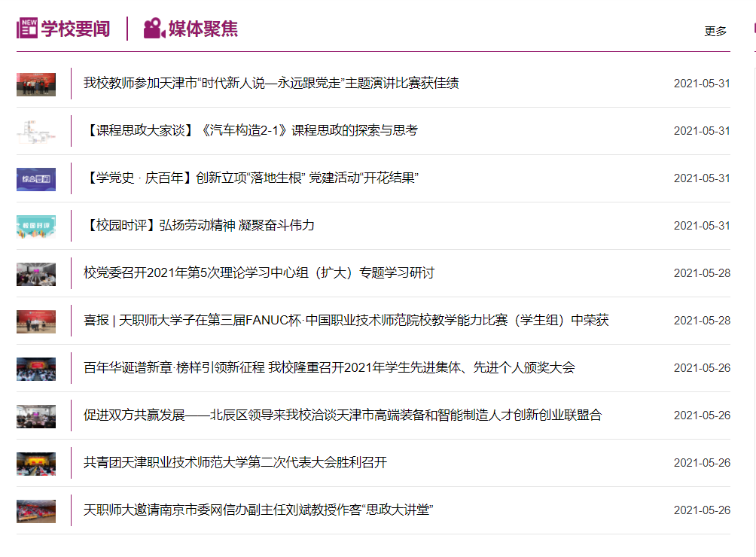Click the NEW news icon beside 学校要闻
Screen dimensions: 756x557
point(27,29)
